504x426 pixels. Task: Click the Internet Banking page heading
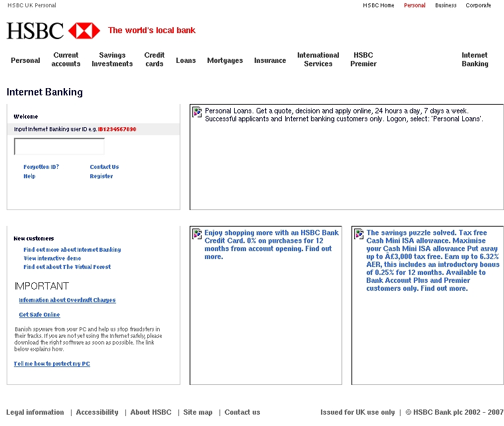pos(44,92)
